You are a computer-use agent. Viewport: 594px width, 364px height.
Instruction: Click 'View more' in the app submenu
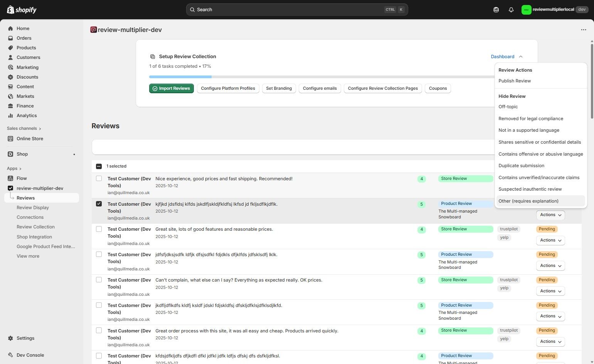coord(28,256)
